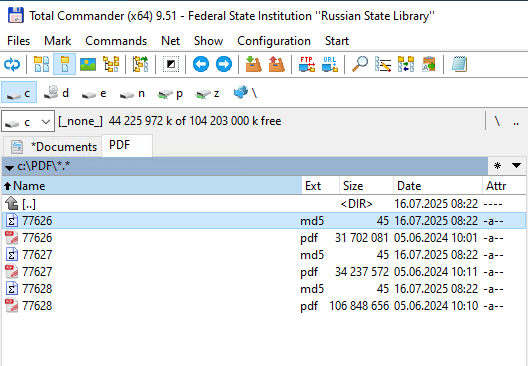Screen dimensions: 528x366
Task: Open the drive c dropdown list
Action: (x=28, y=121)
